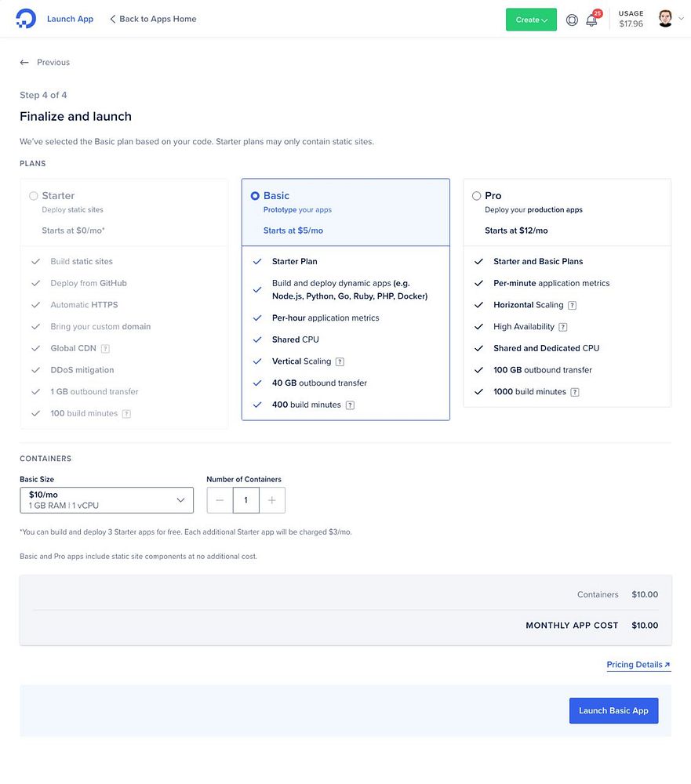
Task: Go to Previous step
Action: pyautogui.click(x=45, y=62)
